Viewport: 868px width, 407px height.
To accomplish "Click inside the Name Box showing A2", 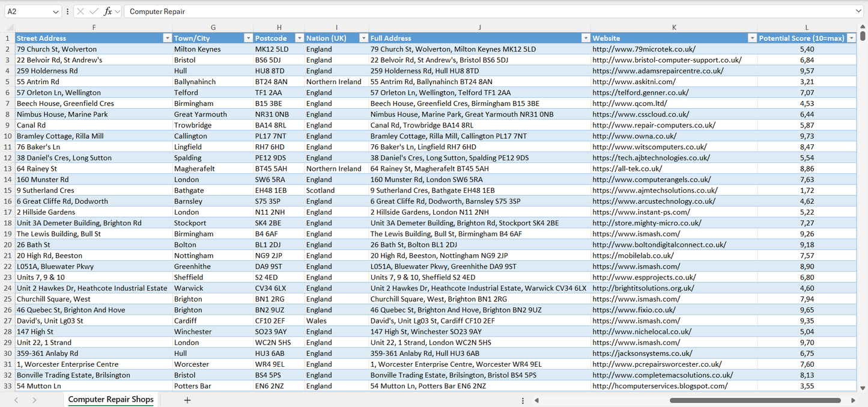I will pos(27,11).
